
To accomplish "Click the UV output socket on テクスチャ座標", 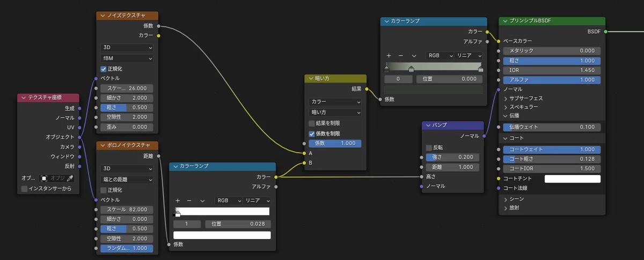I will point(80,127).
